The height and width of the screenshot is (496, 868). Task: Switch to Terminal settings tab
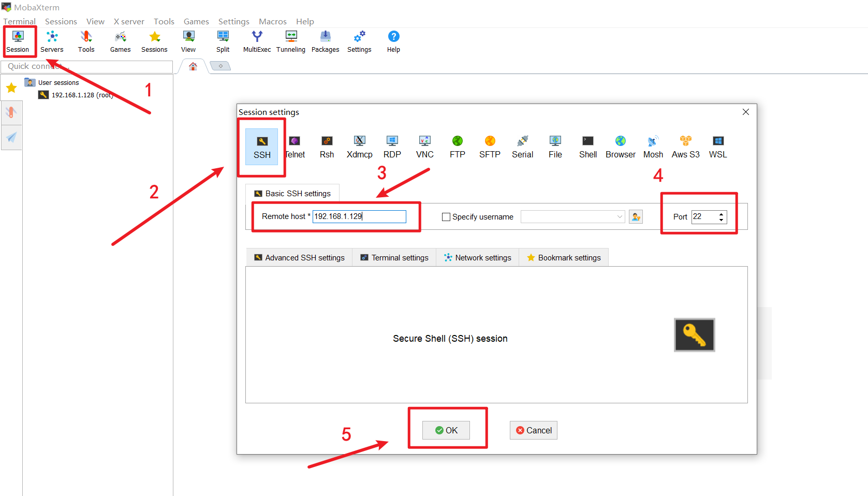[394, 258]
